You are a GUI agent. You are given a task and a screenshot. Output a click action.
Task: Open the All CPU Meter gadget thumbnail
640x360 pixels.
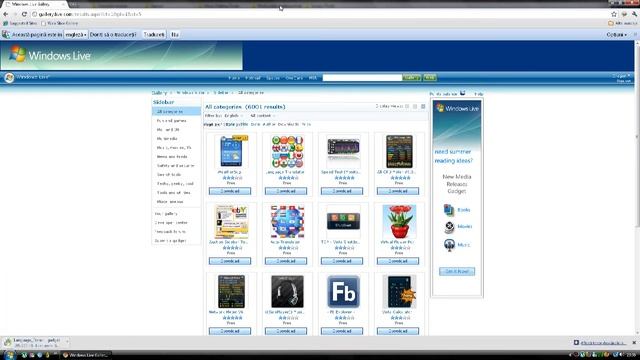(x=399, y=151)
